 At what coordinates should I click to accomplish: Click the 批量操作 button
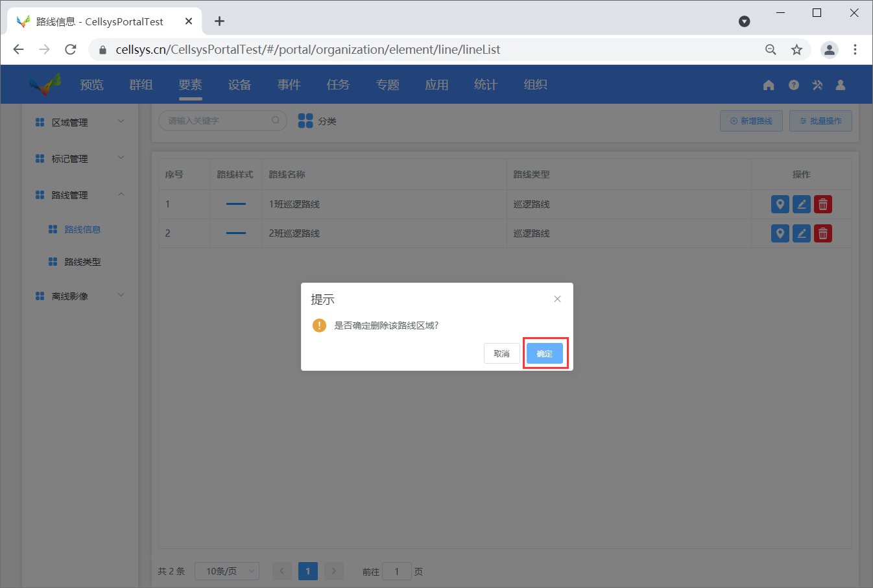point(820,121)
